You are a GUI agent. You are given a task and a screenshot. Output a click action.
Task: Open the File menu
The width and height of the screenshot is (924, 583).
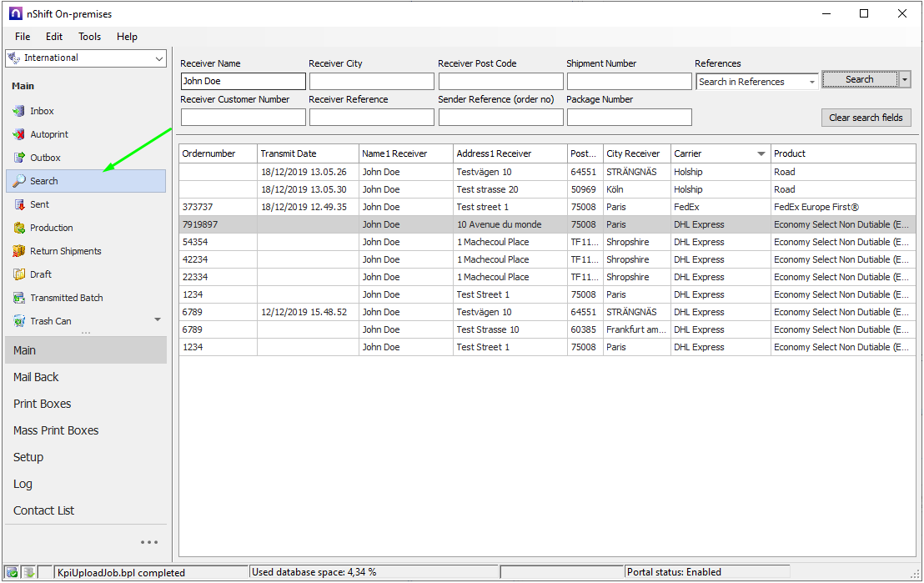(x=23, y=37)
